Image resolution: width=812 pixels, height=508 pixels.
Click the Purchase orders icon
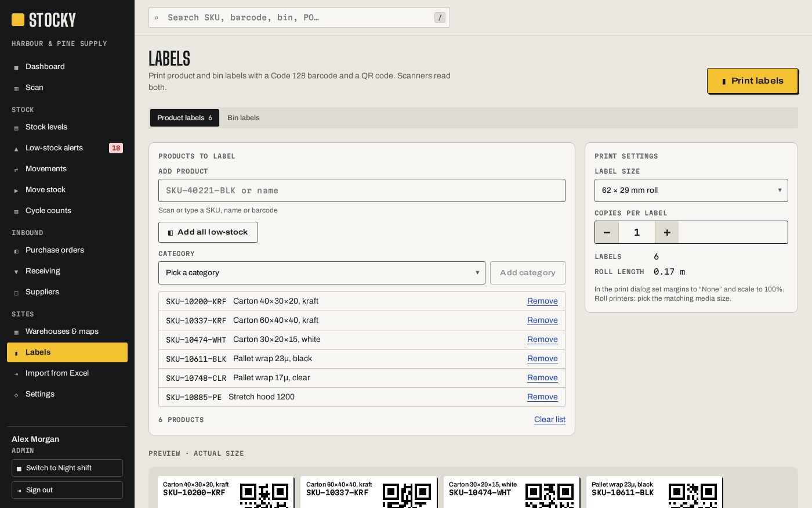coord(16,251)
